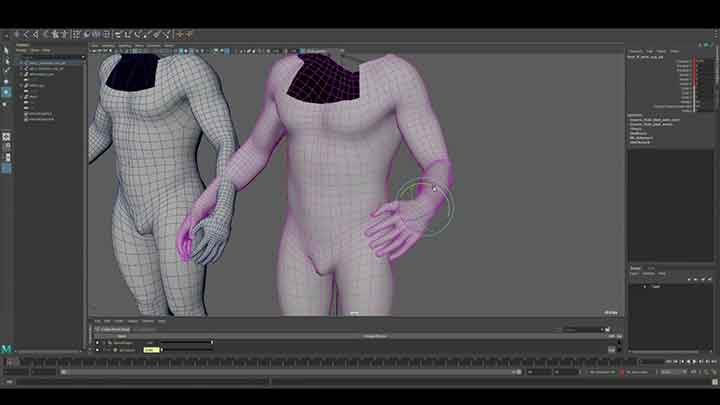The height and width of the screenshot is (405, 720).
Task: Click the yellow highlighted weight value field
Action: pos(151,350)
